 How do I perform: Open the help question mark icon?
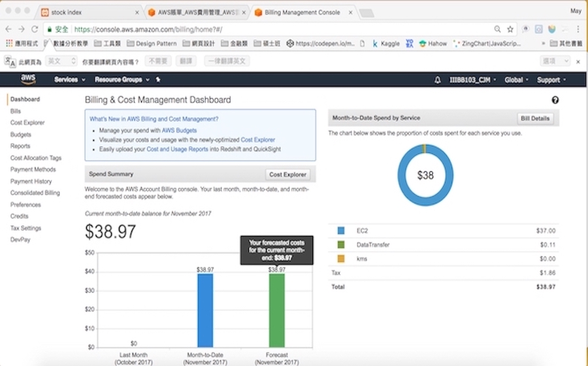pyautogui.click(x=555, y=100)
